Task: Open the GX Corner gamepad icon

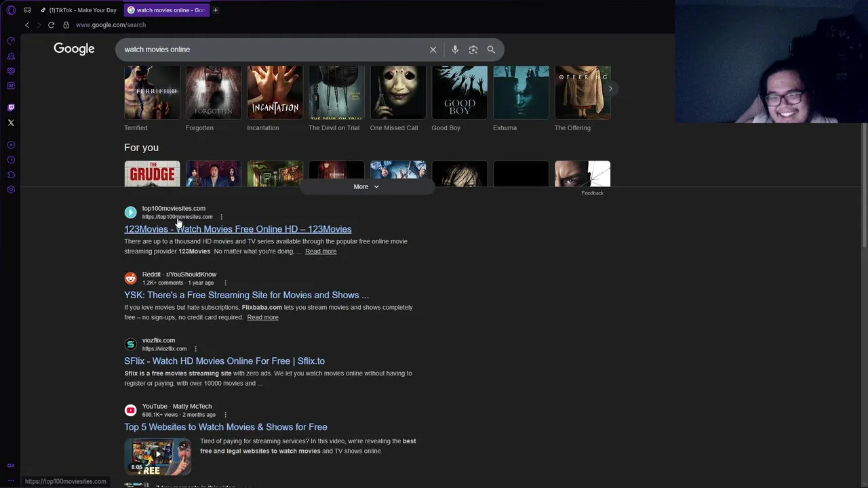Action: point(27,10)
